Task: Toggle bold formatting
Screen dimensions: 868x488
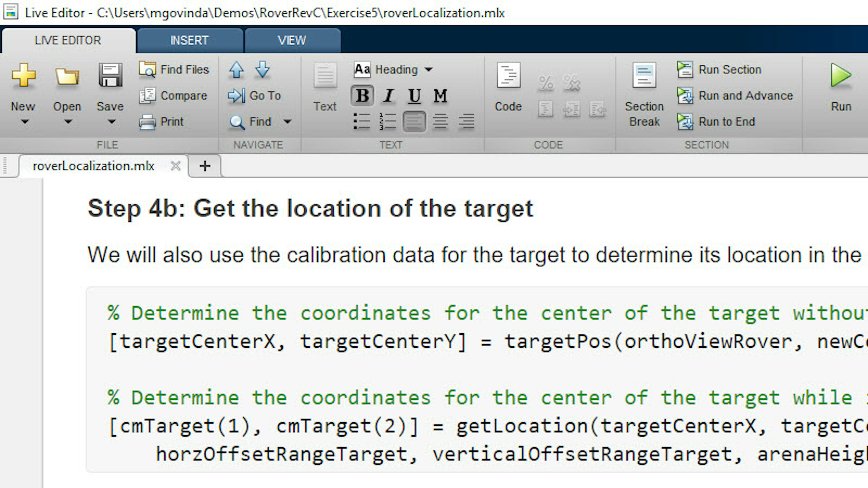Action: (x=362, y=96)
